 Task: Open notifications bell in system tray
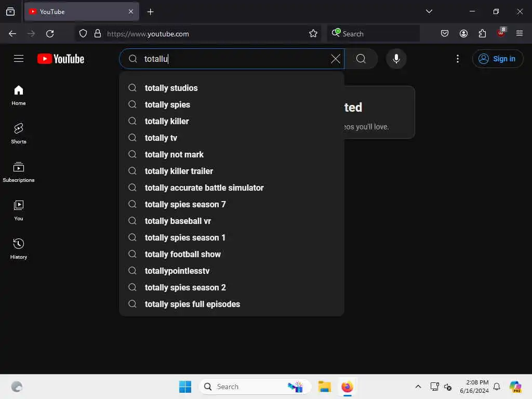point(497,387)
